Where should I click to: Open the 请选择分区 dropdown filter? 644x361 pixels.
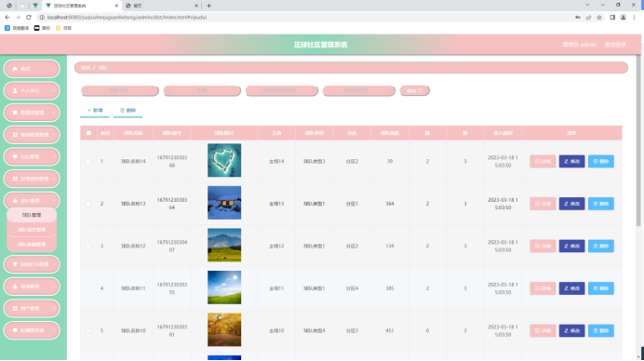(x=359, y=90)
